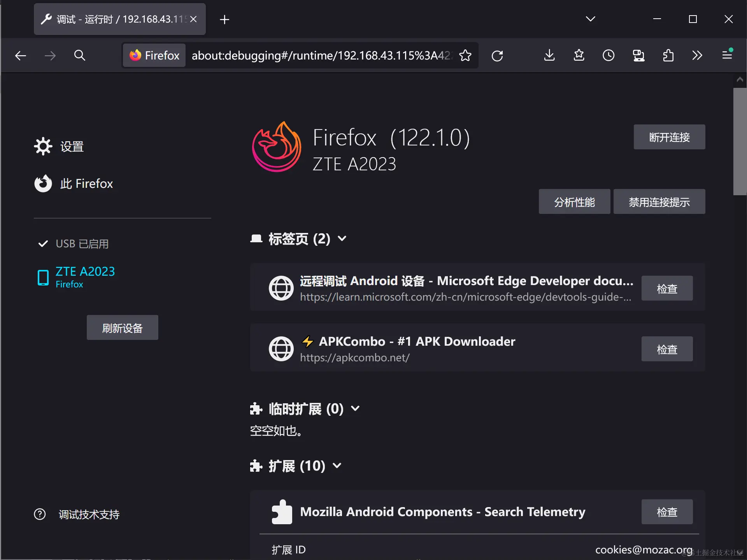Show more tools via double-chevron icon
747x560 pixels.
click(697, 56)
